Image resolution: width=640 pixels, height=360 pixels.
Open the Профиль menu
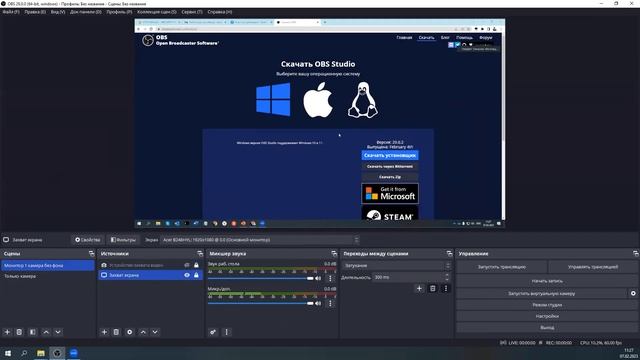tap(119, 12)
